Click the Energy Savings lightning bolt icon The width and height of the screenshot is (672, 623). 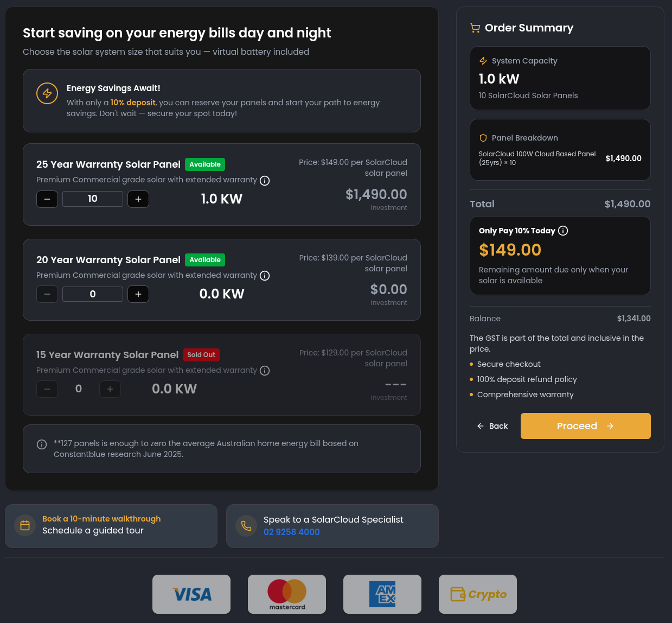(x=47, y=93)
